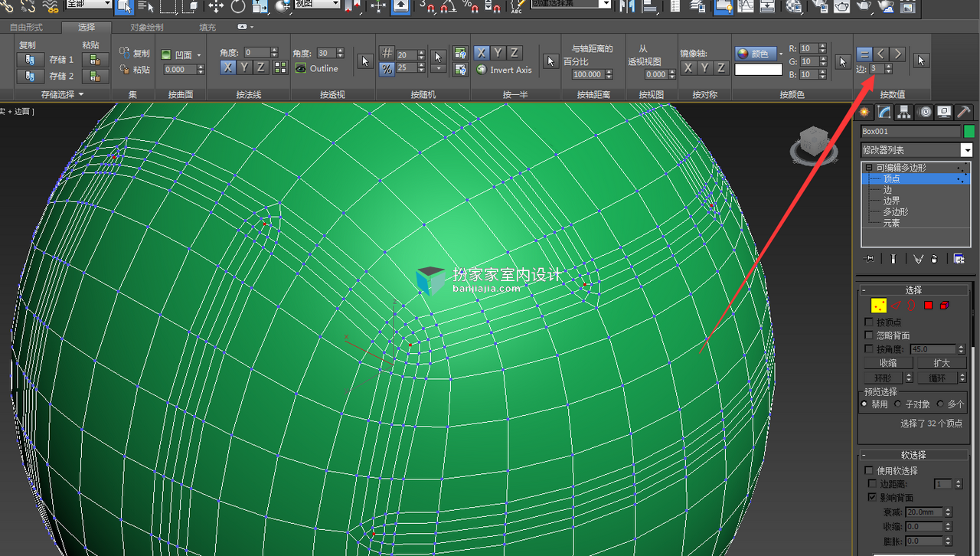Click the greater-than button in 按数值
The image size is (980, 556).
897,54
